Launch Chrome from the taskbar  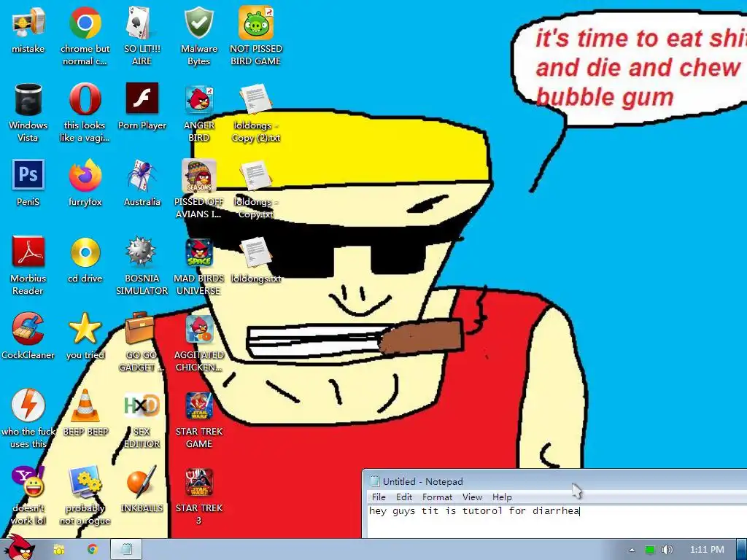coord(92,550)
